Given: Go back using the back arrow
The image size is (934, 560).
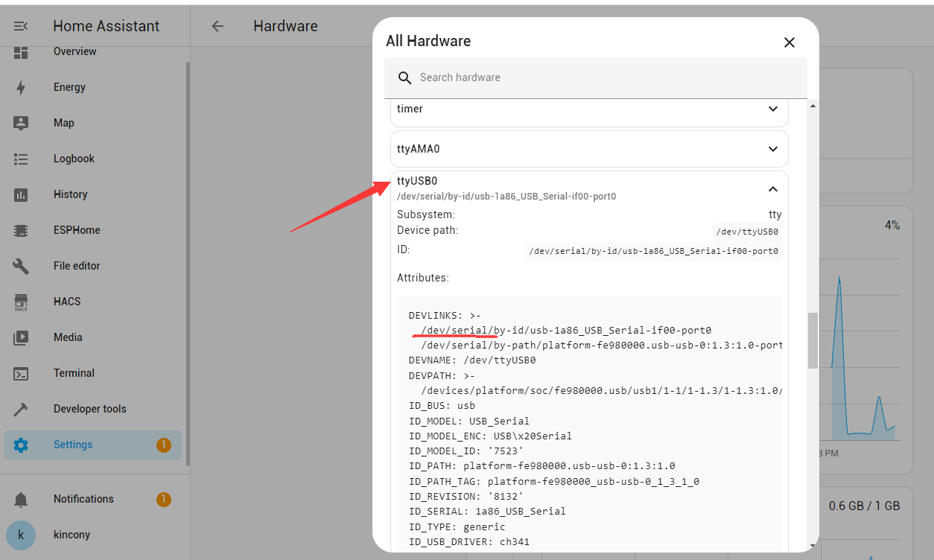Looking at the screenshot, I should pyautogui.click(x=217, y=26).
